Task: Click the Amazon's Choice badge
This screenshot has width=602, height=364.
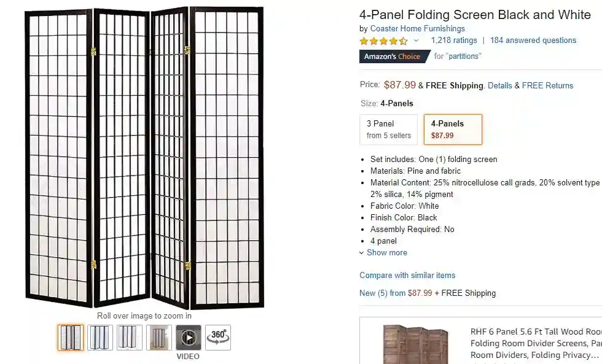Action: click(x=393, y=56)
